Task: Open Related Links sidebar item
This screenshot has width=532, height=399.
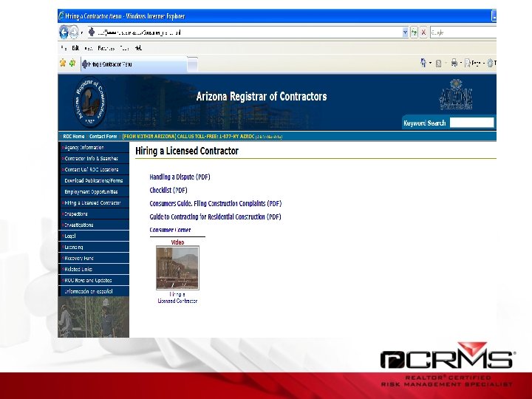Action: tap(95, 270)
